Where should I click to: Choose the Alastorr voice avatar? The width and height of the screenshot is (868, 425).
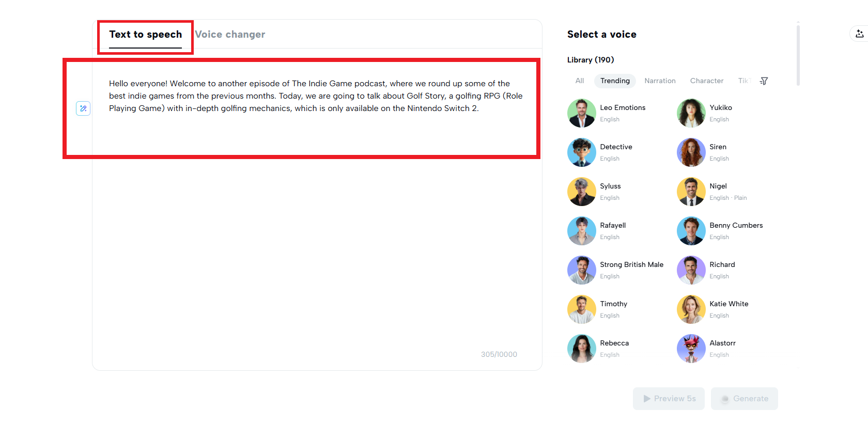(691, 349)
